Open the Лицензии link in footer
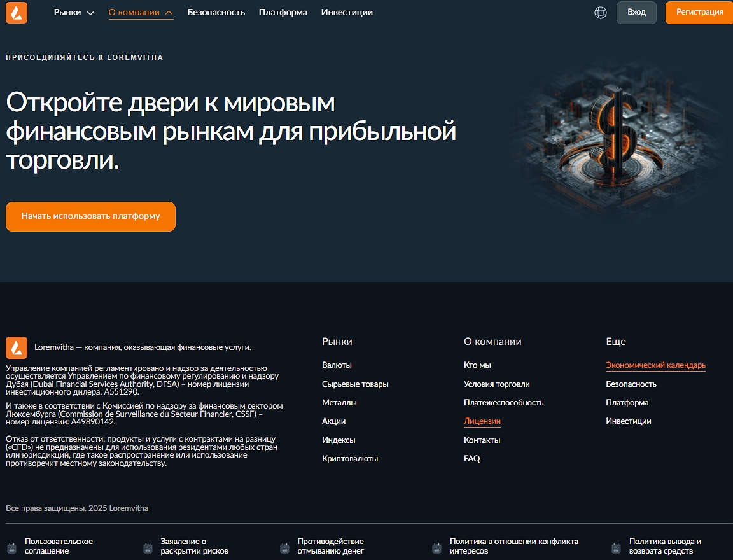The width and height of the screenshot is (733, 560). coord(482,421)
